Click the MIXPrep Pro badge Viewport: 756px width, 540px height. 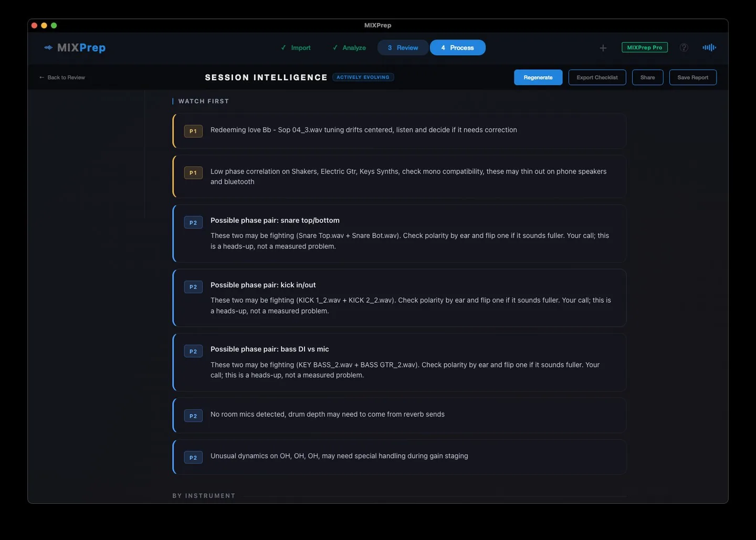pos(645,47)
